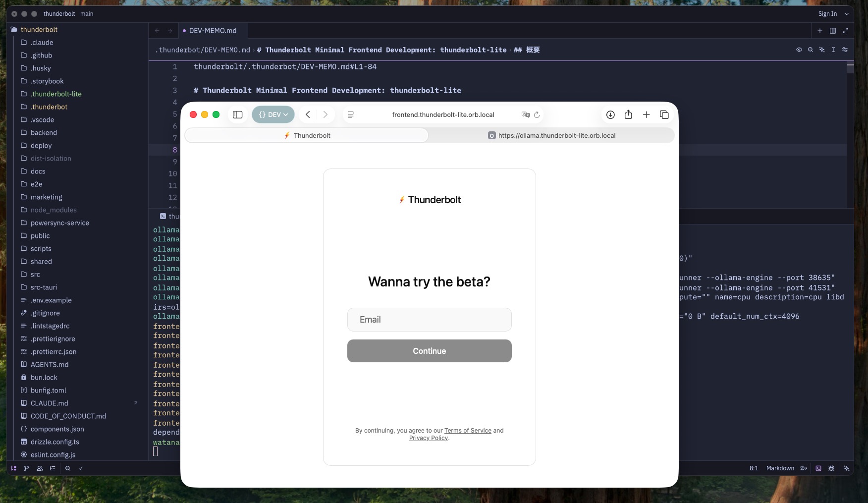The width and height of the screenshot is (868, 503).
Task: Toggle the terminal panel icon
Action: (818, 468)
